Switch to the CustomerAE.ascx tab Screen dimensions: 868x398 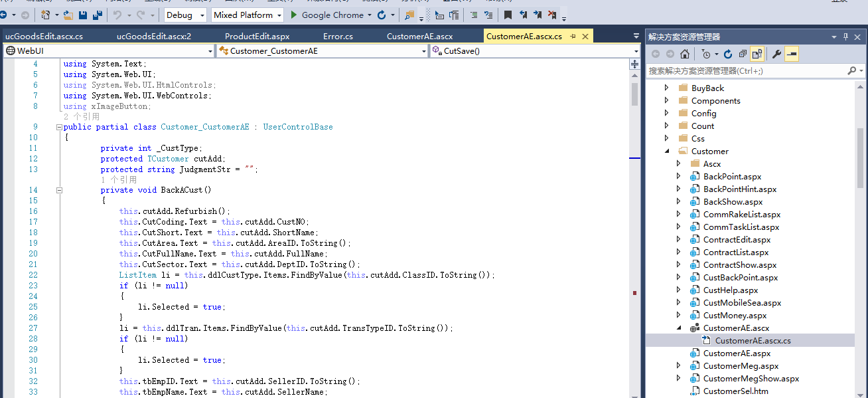coord(420,37)
